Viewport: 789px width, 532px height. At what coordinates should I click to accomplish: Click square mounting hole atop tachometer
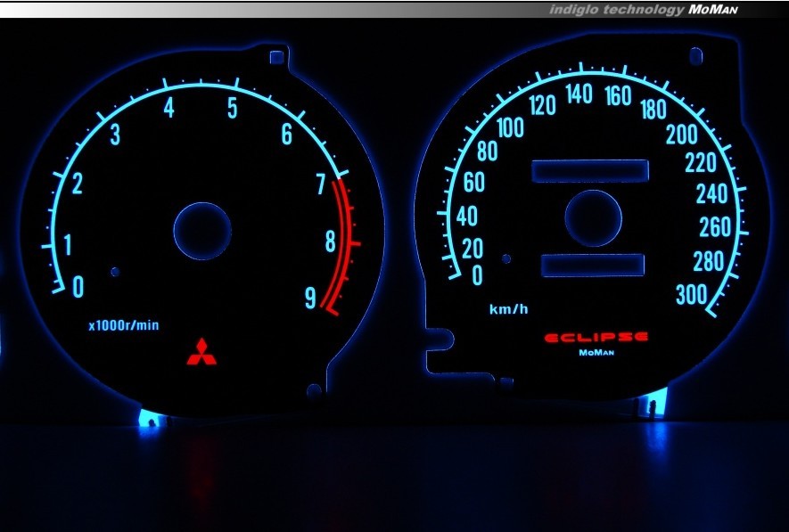point(276,58)
